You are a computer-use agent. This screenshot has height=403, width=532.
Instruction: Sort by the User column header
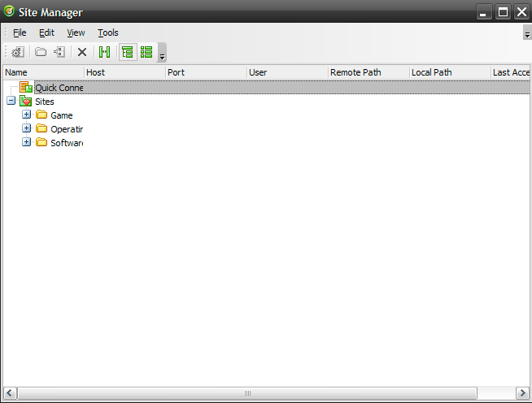288,72
